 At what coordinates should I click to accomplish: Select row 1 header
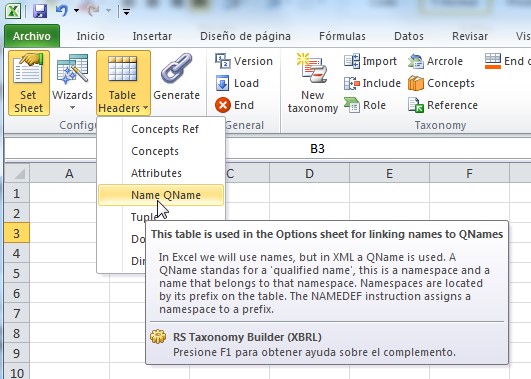tap(17, 193)
